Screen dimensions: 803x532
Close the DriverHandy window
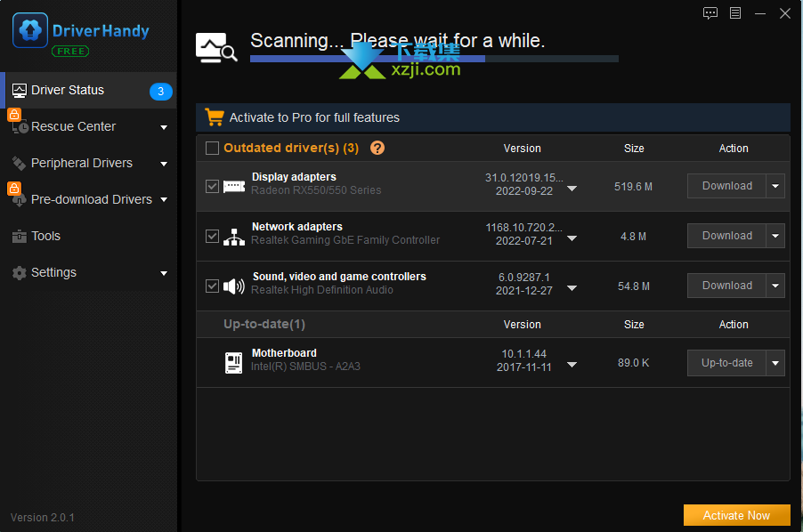[x=785, y=13]
